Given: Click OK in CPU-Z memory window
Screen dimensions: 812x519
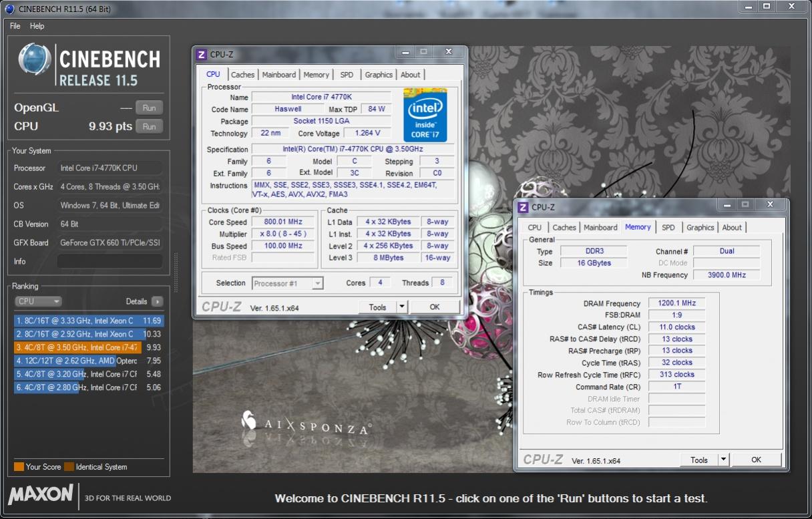Looking at the screenshot, I should point(757,460).
